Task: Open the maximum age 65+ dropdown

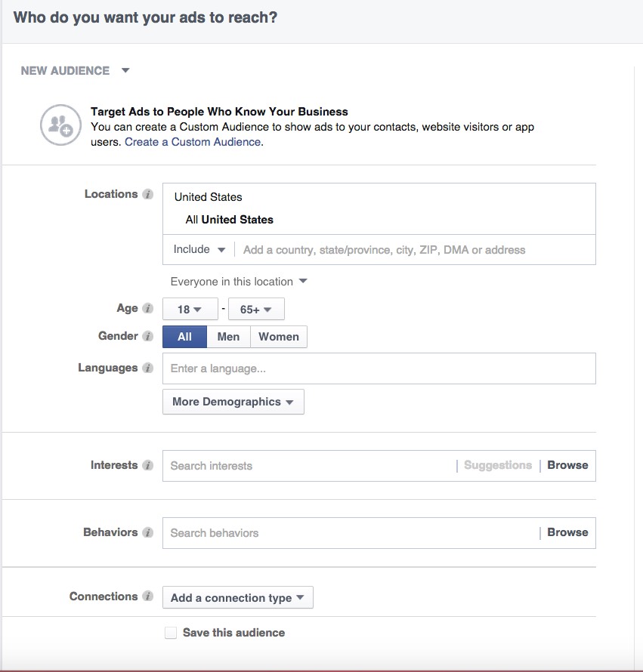Action: [x=257, y=310]
